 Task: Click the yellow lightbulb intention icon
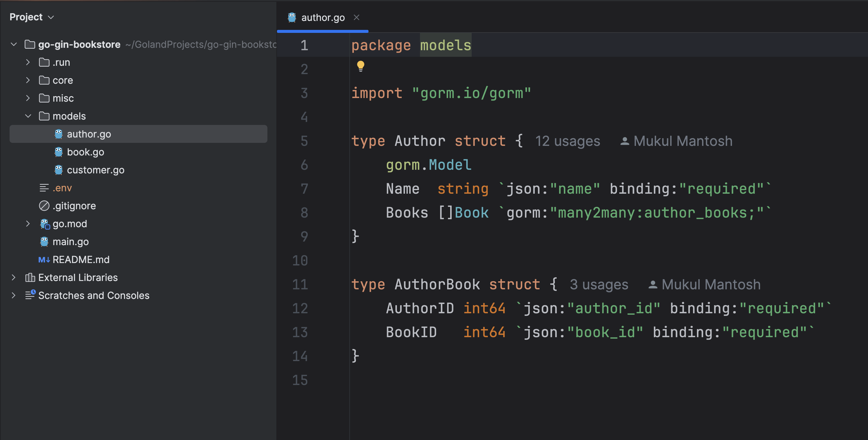[x=360, y=66]
